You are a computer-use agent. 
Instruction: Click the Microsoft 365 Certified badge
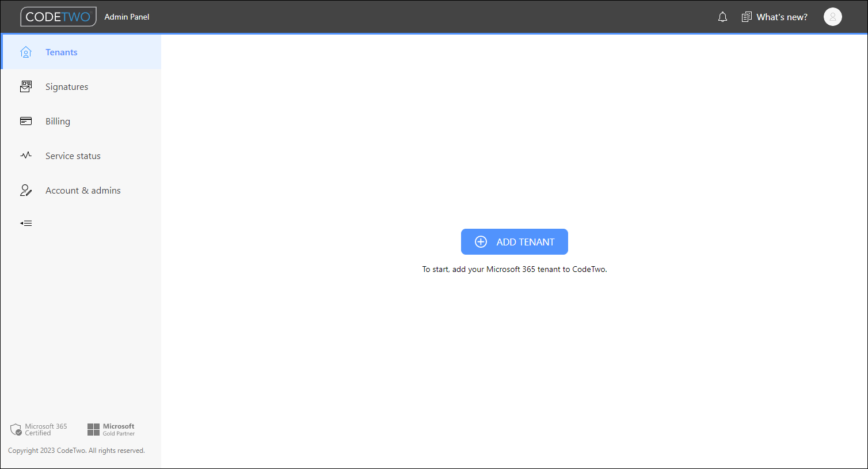(x=39, y=429)
